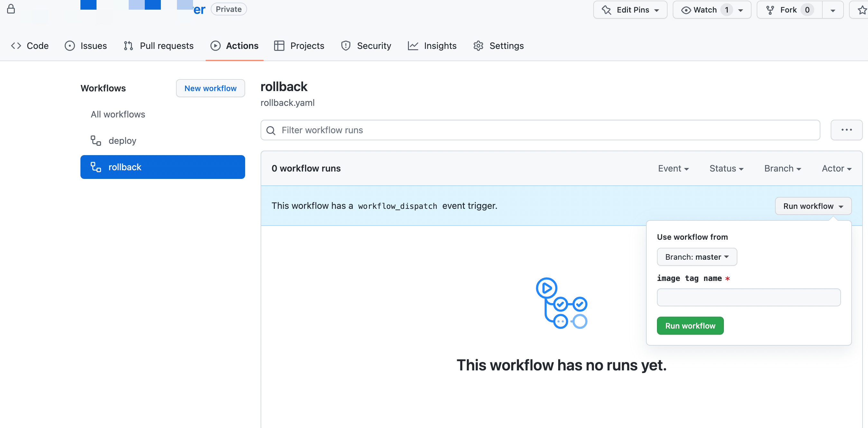
Task: Focus the image tag name input
Action: click(748, 297)
